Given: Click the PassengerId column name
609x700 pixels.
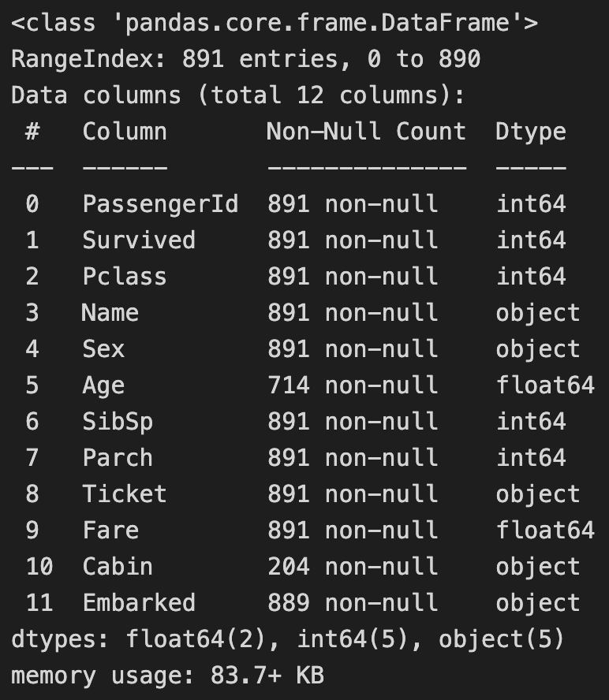Looking at the screenshot, I should [x=160, y=204].
